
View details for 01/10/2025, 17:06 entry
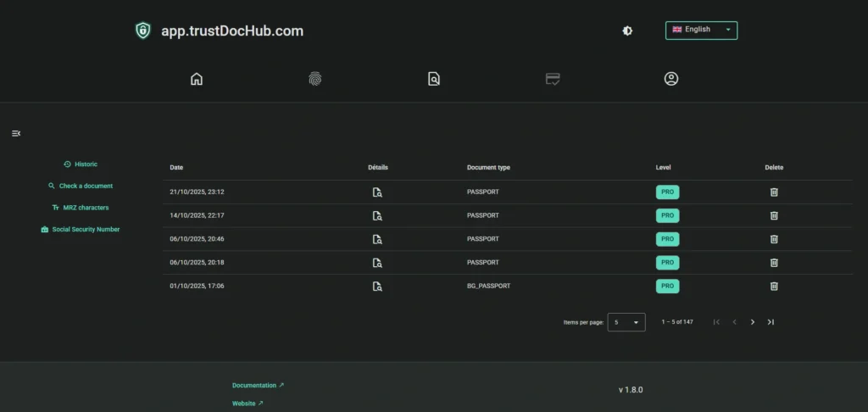pyautogui.click(x=377, y=287)
